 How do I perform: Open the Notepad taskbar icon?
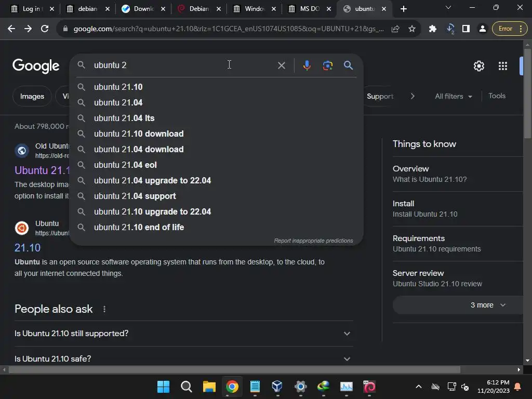click(255, 387)
